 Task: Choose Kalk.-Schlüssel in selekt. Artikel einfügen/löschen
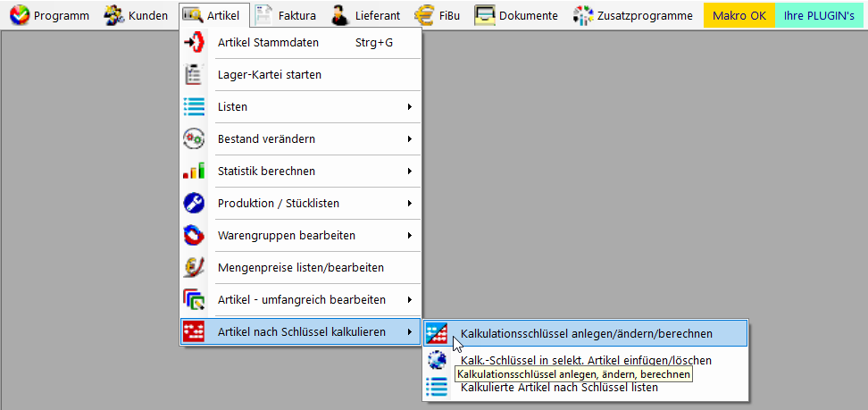[586, 360]
